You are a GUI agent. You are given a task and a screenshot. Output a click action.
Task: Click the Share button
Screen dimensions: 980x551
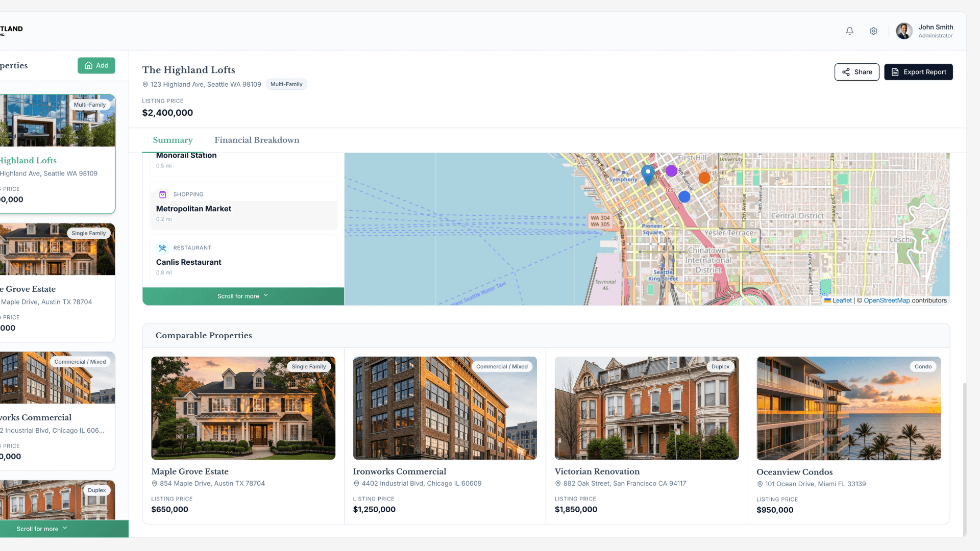pyautogui.click(x=856, y=72)
